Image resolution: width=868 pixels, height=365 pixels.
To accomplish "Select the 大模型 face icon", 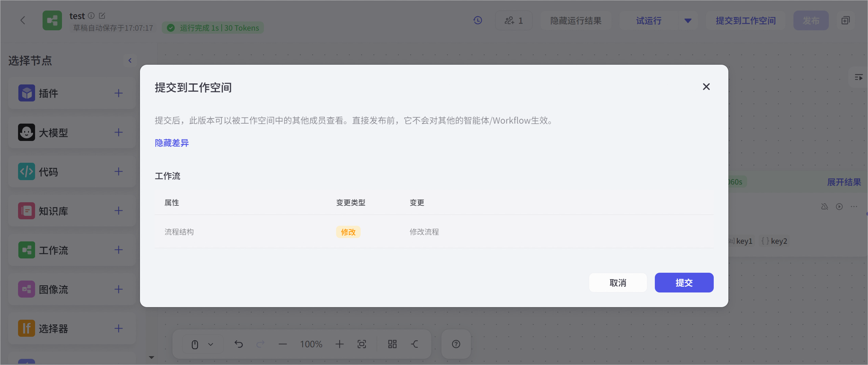I will click(x=27, y=132).
